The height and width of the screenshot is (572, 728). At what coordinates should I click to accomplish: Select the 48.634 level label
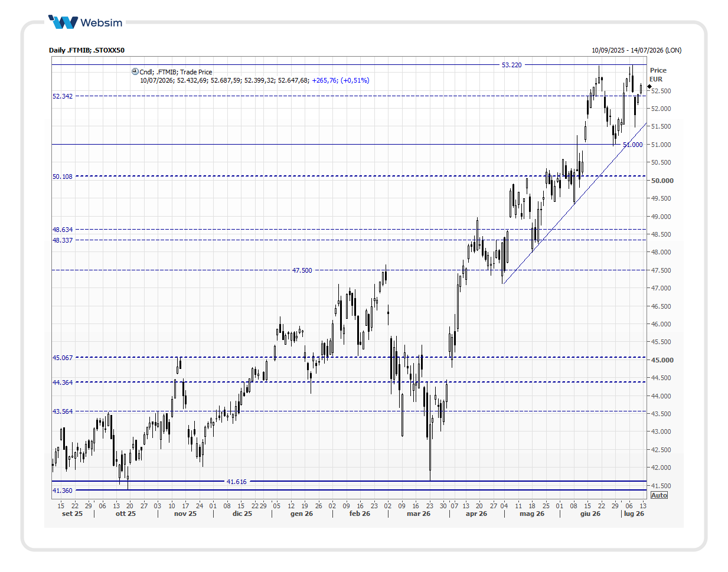(x=63, y=230)
